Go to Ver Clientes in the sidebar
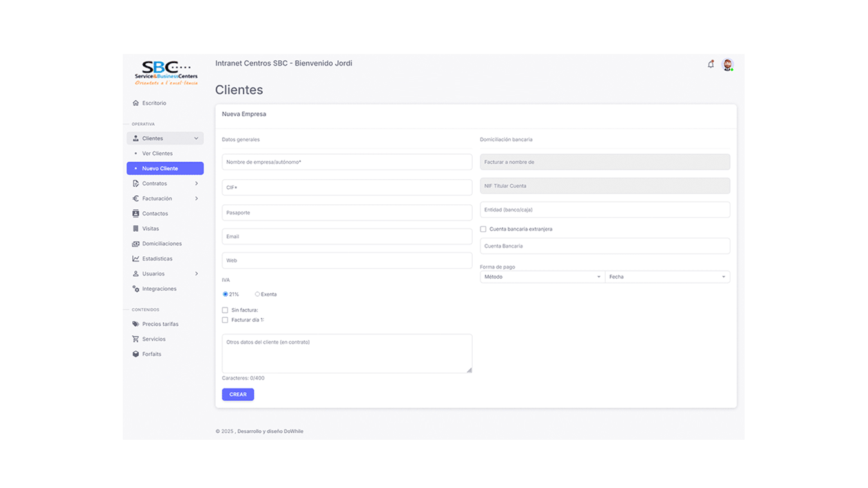The image size is (868, 488). 157,153
